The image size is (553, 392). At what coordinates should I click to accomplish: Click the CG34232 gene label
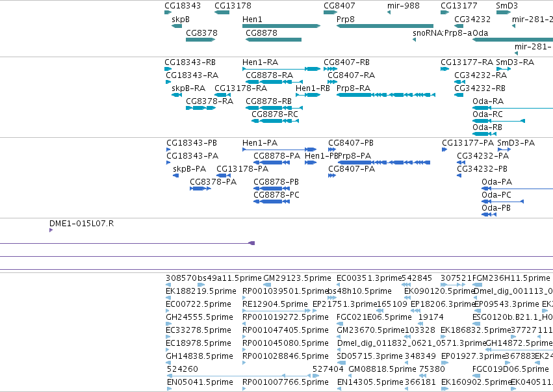(472, 20)
